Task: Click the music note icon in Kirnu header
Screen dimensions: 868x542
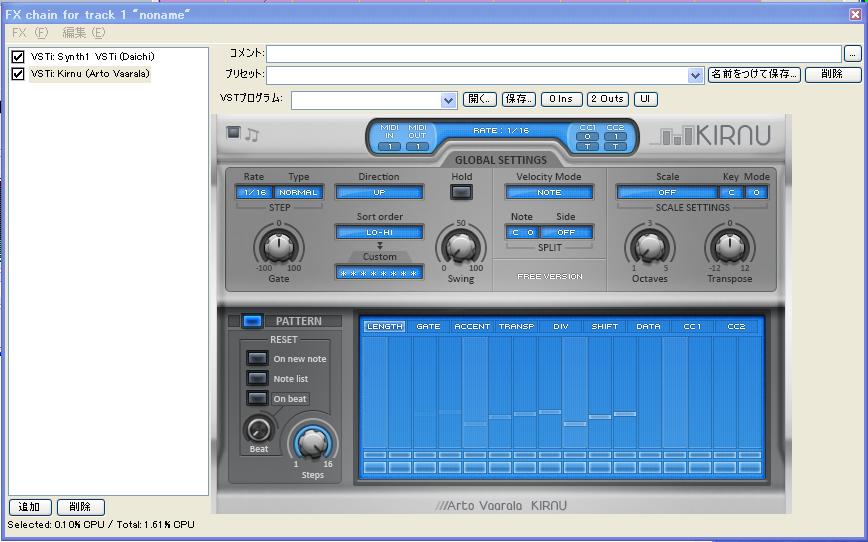Action: click(252, 135)
